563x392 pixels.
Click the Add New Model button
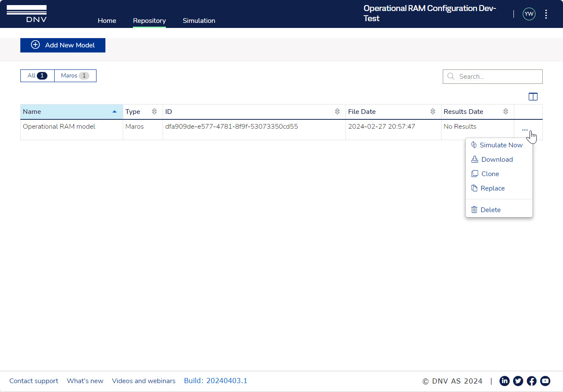tap(63, 45)
